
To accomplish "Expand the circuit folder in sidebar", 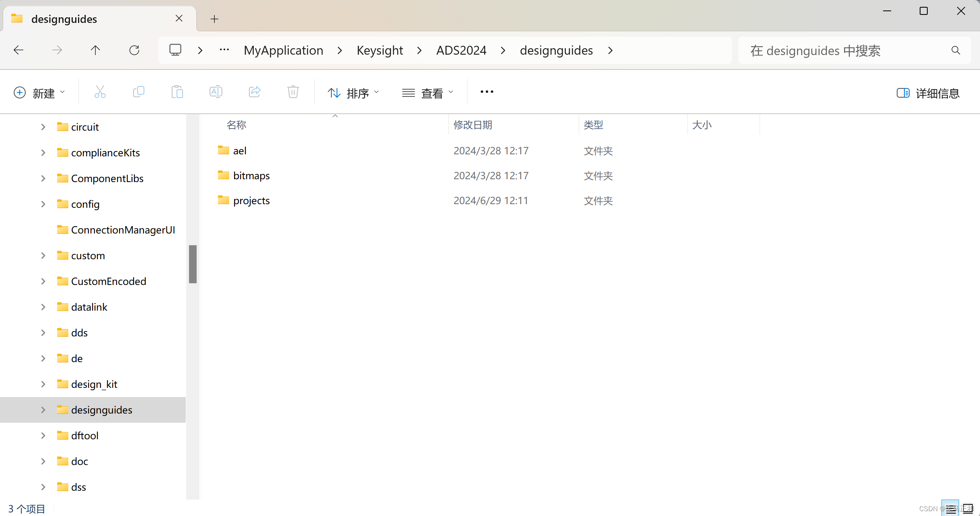I will 43,127.
